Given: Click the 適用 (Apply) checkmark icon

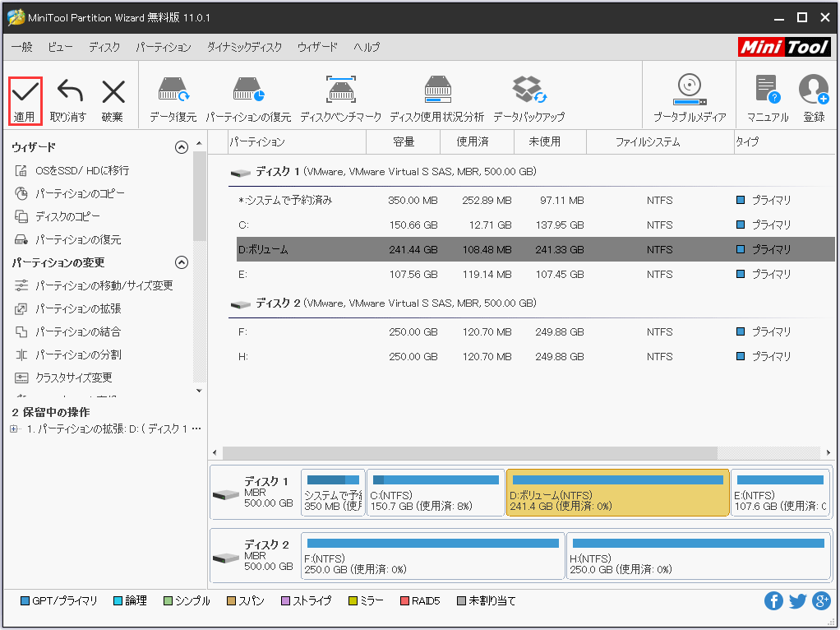Looking at the screenshot, I should 25,92.
